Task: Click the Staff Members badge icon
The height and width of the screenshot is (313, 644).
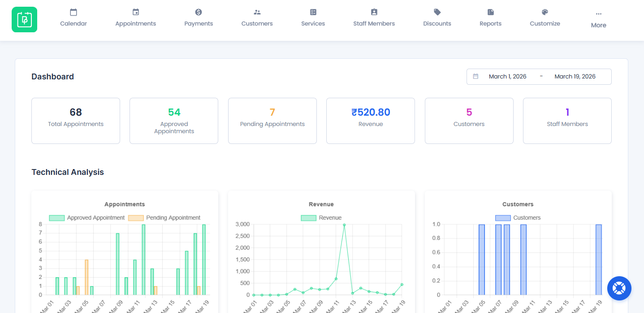Action: click(374, 12)
